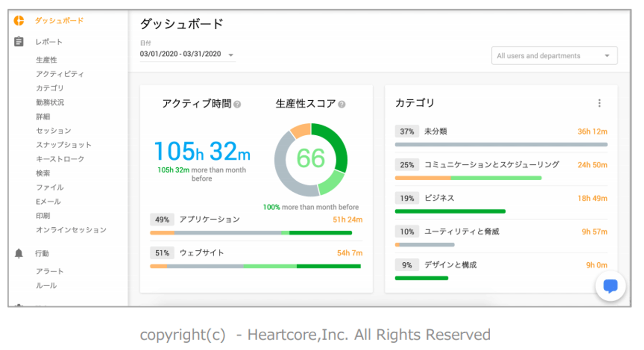This screenshot has width=644, height=350.
Task: Go to the アクティビティ report
Action: coord(60,74)
